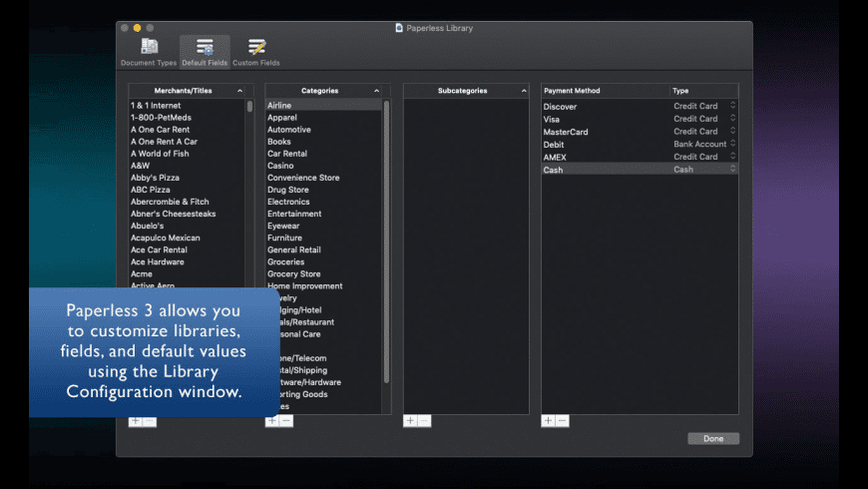Image resolution: width=868 pixels, height=489 pixels.
Task: Select the Electronics category
Action: point(323,202)
